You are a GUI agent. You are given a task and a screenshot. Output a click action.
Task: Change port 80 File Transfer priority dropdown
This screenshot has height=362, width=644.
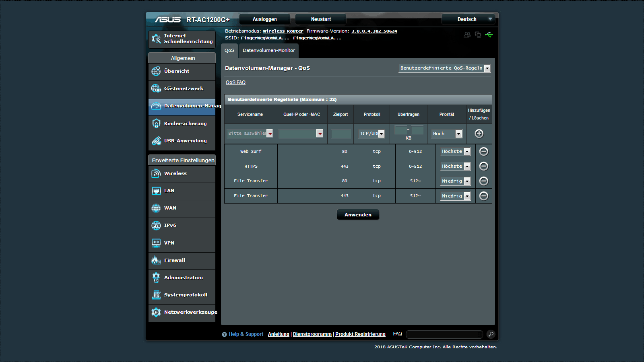point(455,181)
